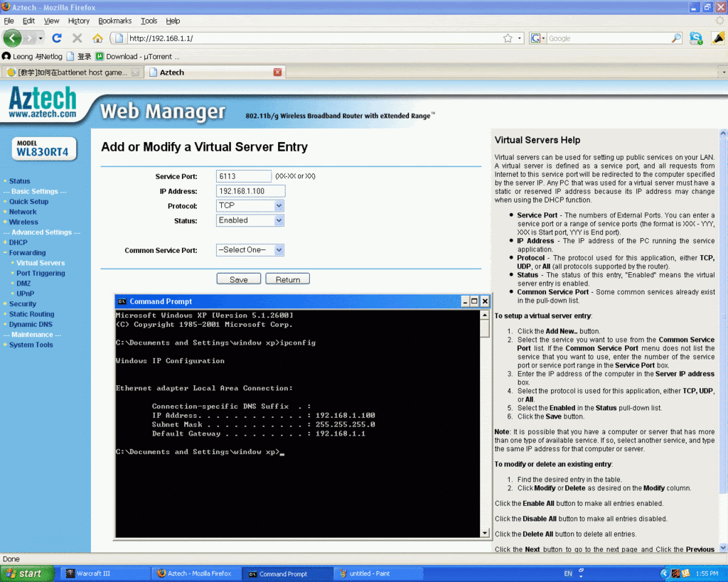Open the Common Service Port dropdown
728x582 pixels.
point(250,250)
